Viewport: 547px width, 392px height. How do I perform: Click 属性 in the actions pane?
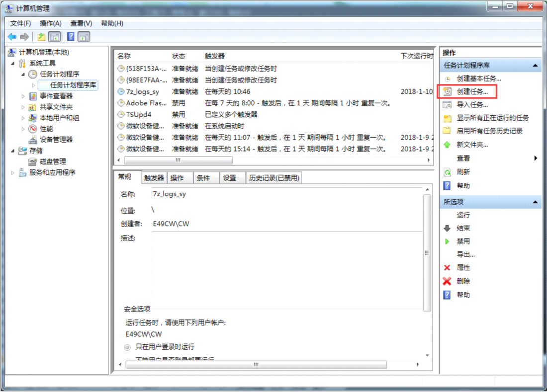click(463, 268)
